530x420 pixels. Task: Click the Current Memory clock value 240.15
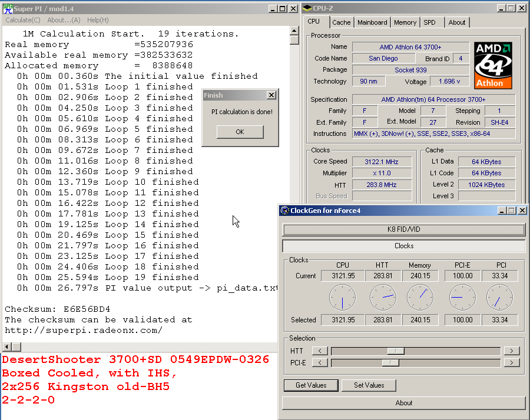click(x=420, y=276)
